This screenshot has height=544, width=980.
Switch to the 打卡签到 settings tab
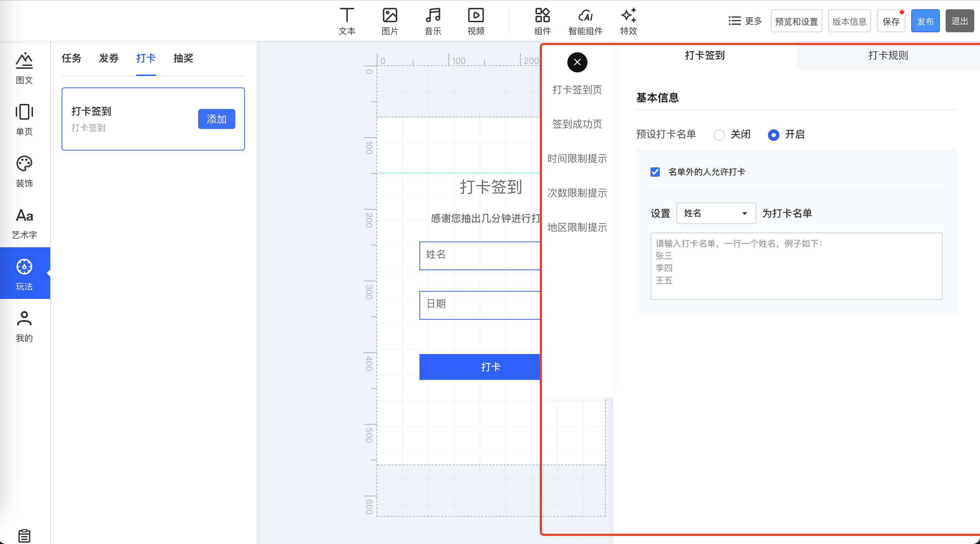point(705,56)
